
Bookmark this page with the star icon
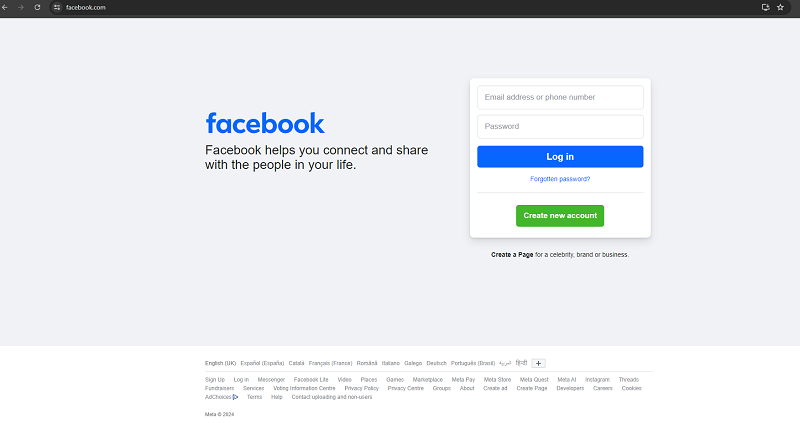click(x=781, y=7)
